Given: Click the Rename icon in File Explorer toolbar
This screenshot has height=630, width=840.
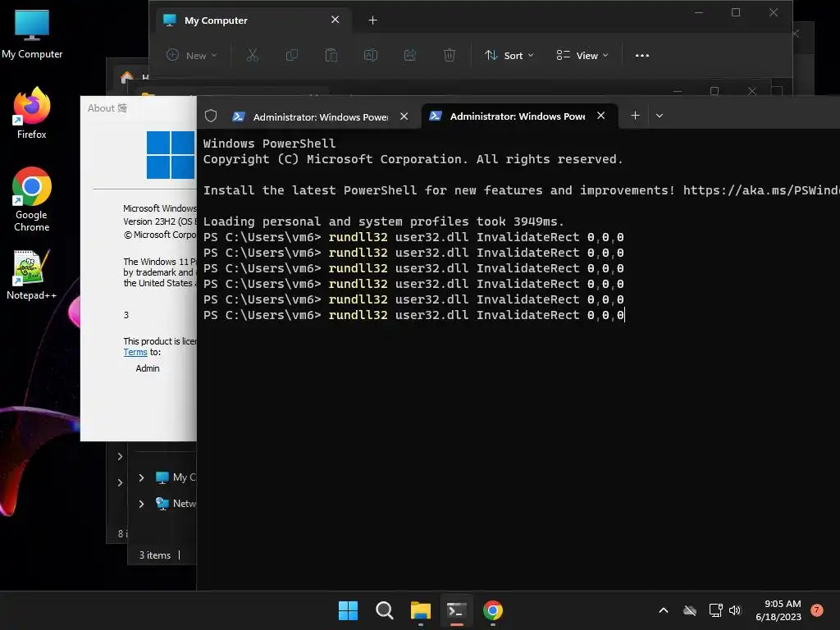Looking at the screenshot, I should [371, 55].
